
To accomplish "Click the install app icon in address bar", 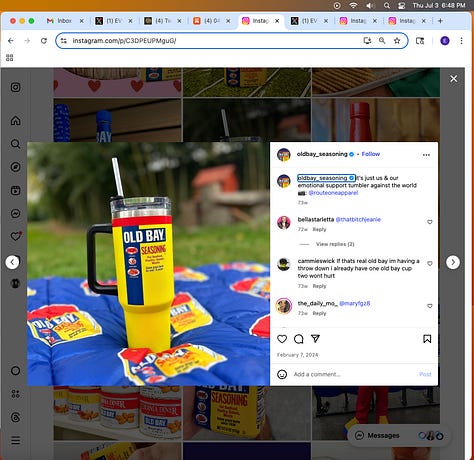I will tap(367, 41).
